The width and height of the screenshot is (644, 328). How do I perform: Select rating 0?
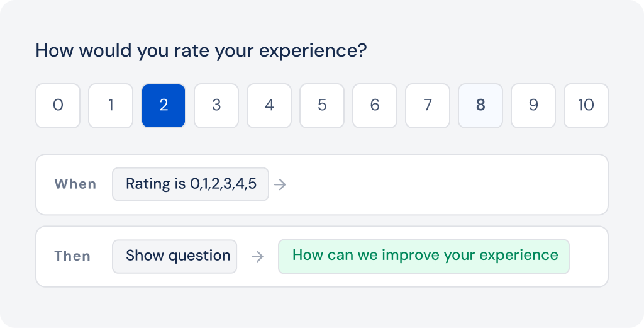click(x=58, y=106)
